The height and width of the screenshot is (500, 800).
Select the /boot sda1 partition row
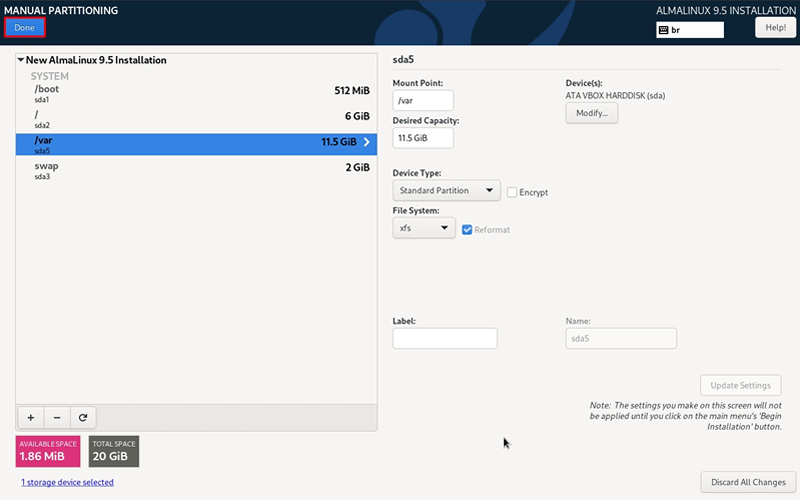196,94
